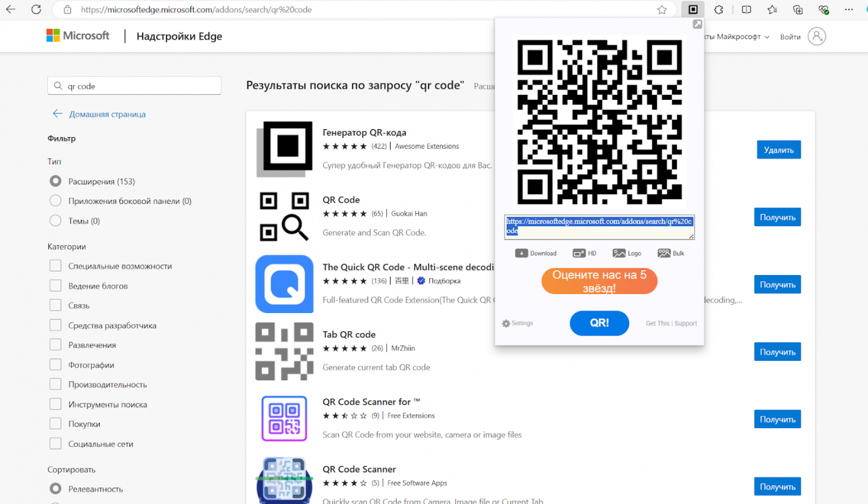Open the Get This link in popup
Viewport: 868px width, 504px height.
point(657,323)
